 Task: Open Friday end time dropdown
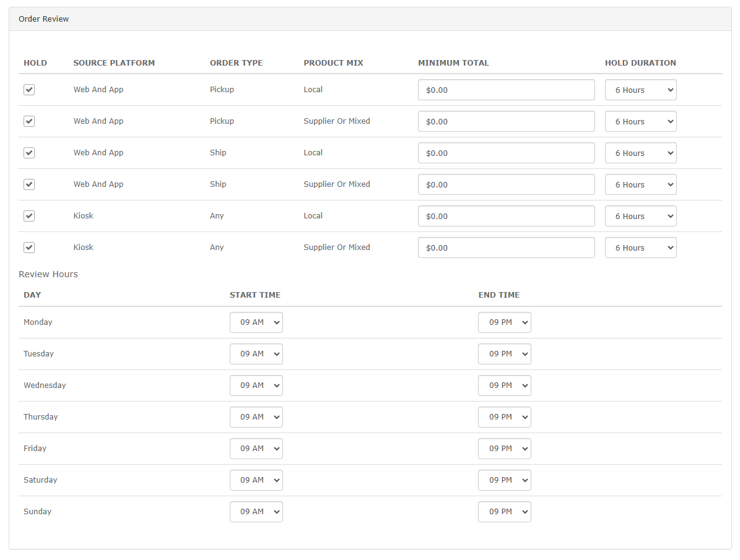[x=505, y=449]
